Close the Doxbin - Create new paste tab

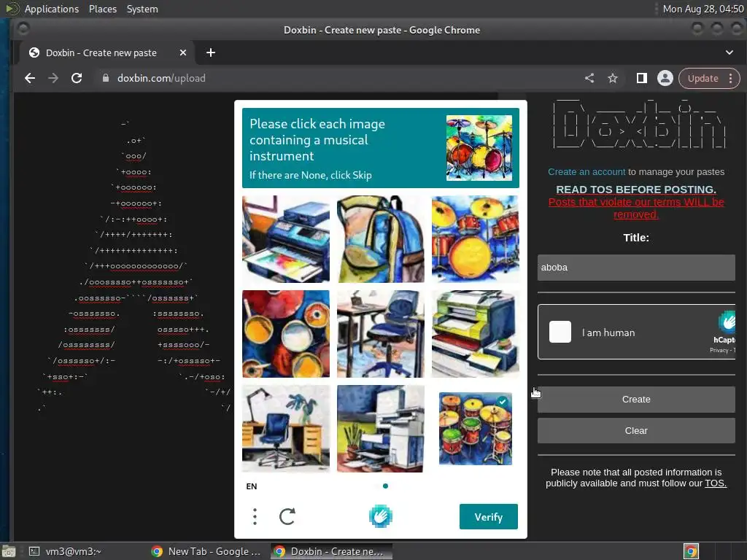(x=183, y=52)
